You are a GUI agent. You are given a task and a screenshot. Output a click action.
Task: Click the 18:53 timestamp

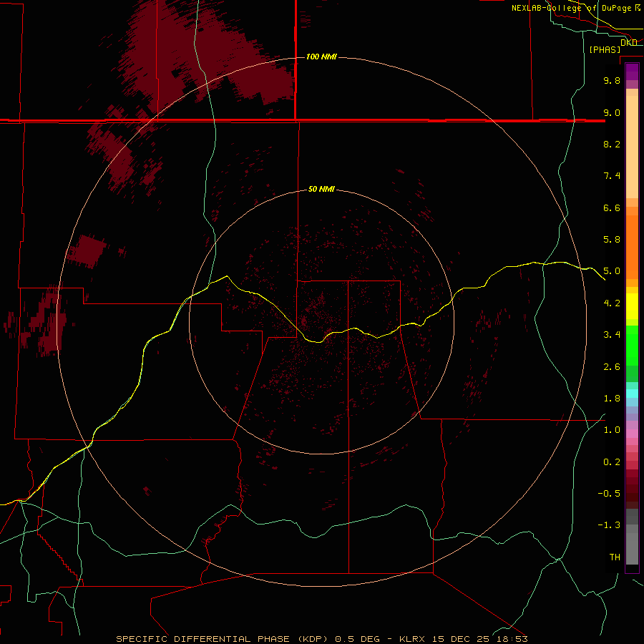click(x=512, y=639)
